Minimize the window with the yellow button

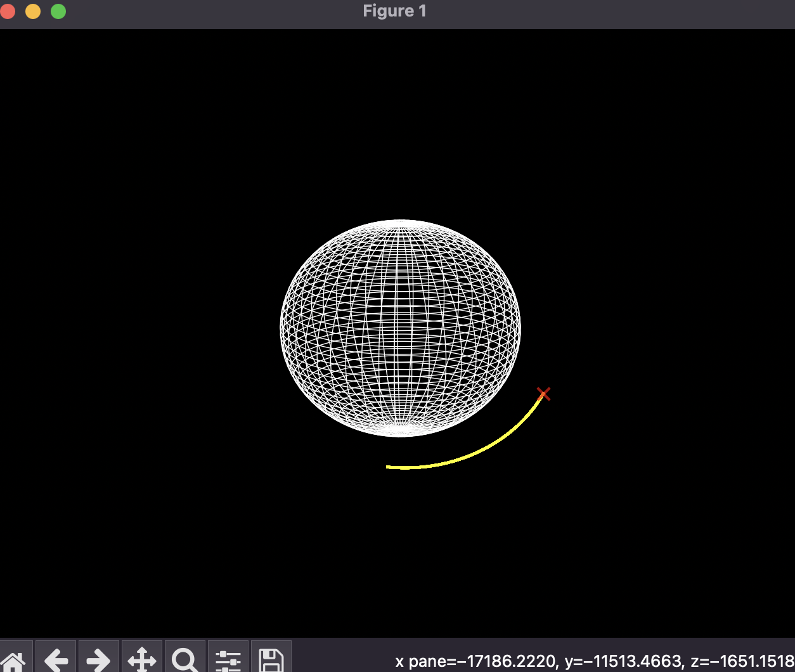coord(33,11)
